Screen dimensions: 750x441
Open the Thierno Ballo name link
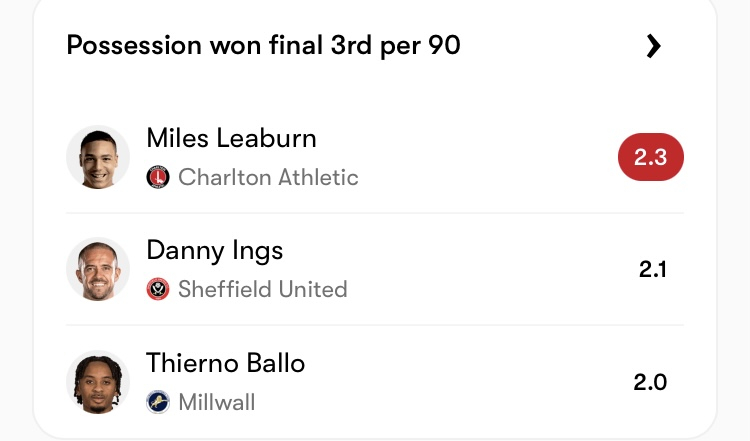pyautogui.click(x=225, y=362)
